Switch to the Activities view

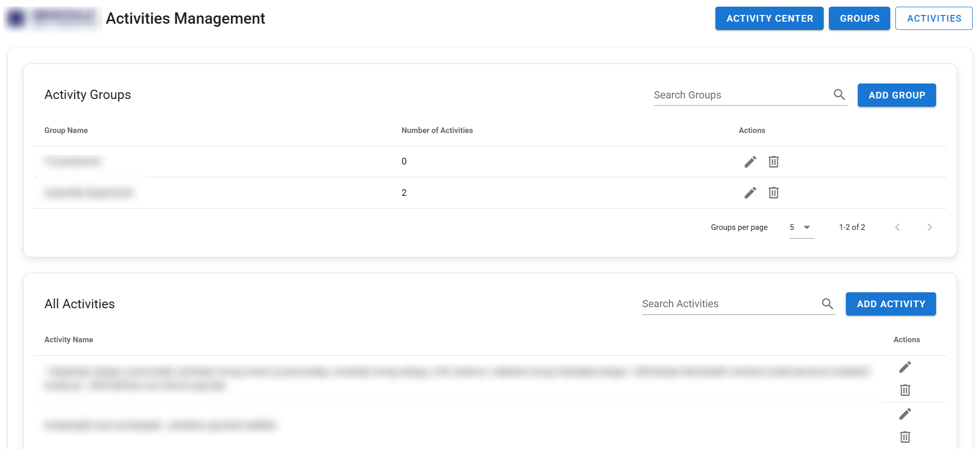tap(934, 18)
